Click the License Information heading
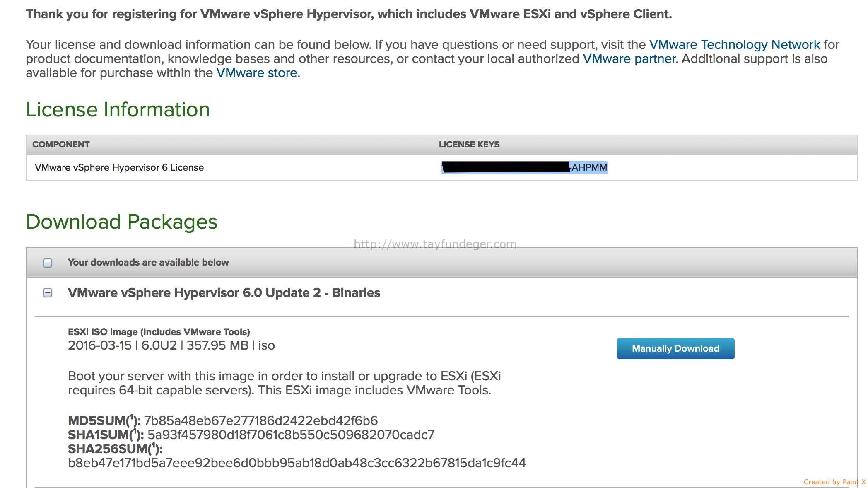 coord(118,110)
